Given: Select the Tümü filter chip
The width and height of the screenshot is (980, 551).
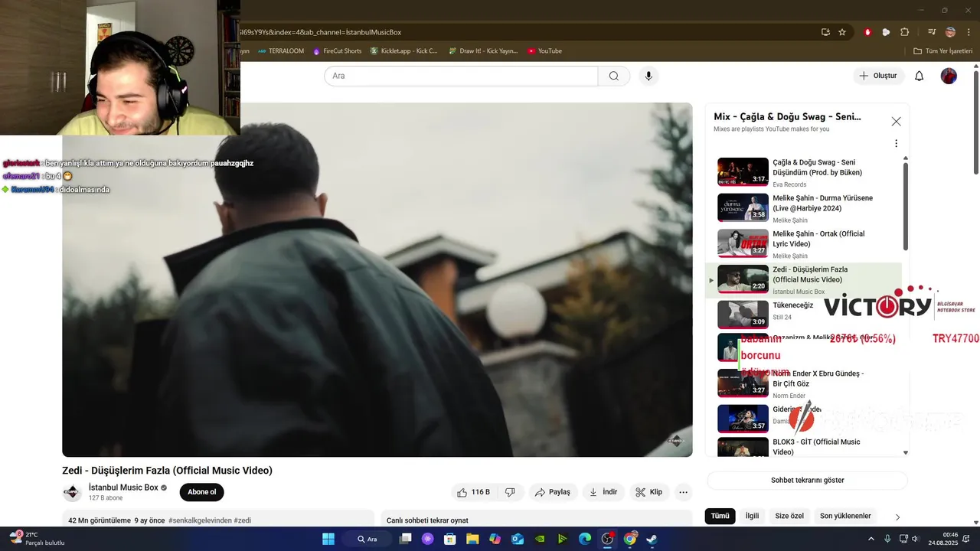Looking at the screenshot, I should point(720,516).
